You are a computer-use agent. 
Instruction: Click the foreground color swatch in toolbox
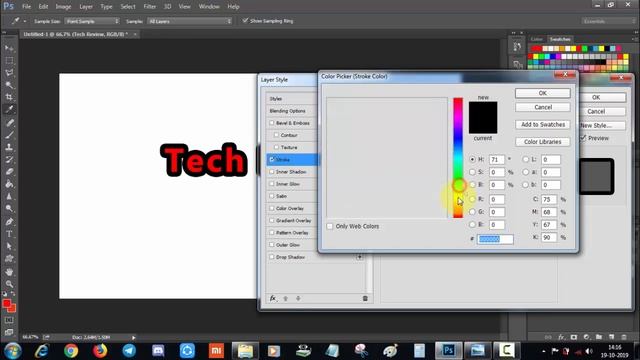pyautogui.click(x=7, y=304)
